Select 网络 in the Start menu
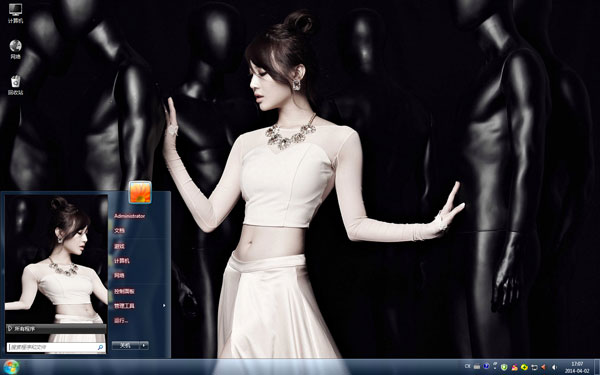The image size is (600, 375). coord(119,275)
